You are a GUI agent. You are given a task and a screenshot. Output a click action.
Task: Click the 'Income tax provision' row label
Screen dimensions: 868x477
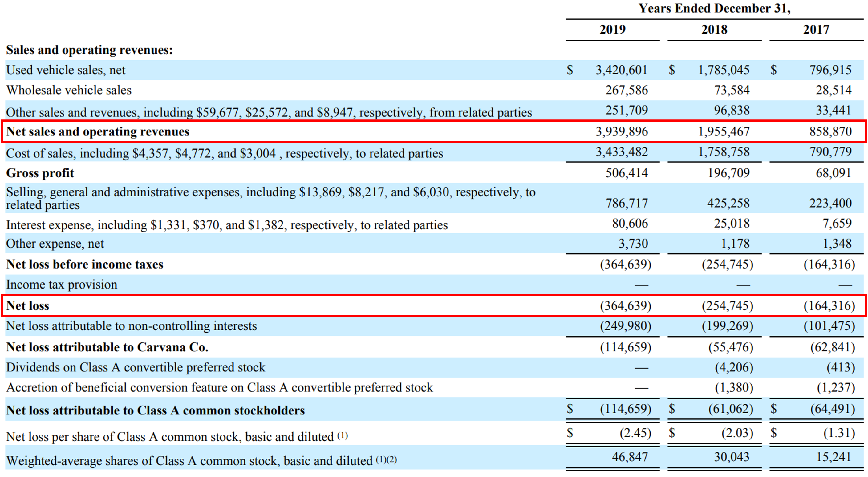pos(62,285)
